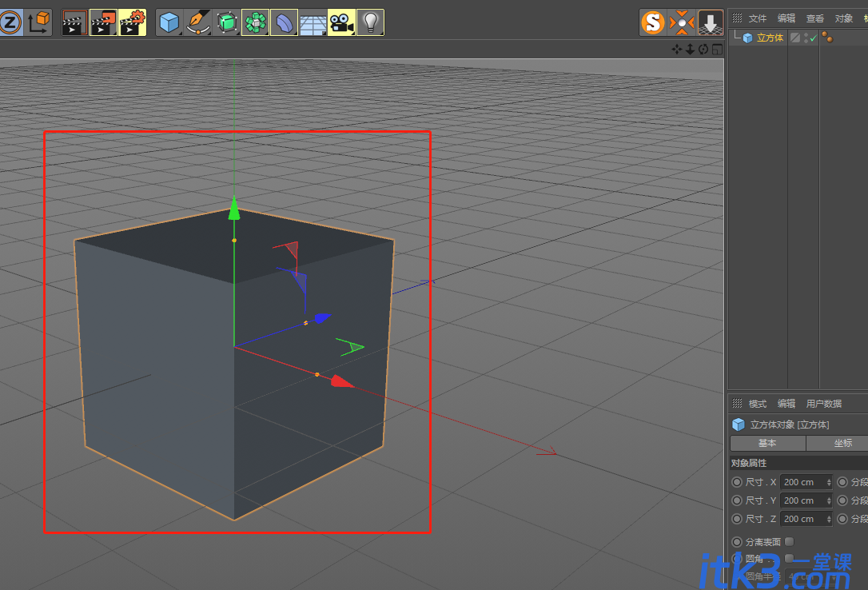Click the Attribute Manager grip handle
Viewport: 868px width, 590px height.
point(738,403)
